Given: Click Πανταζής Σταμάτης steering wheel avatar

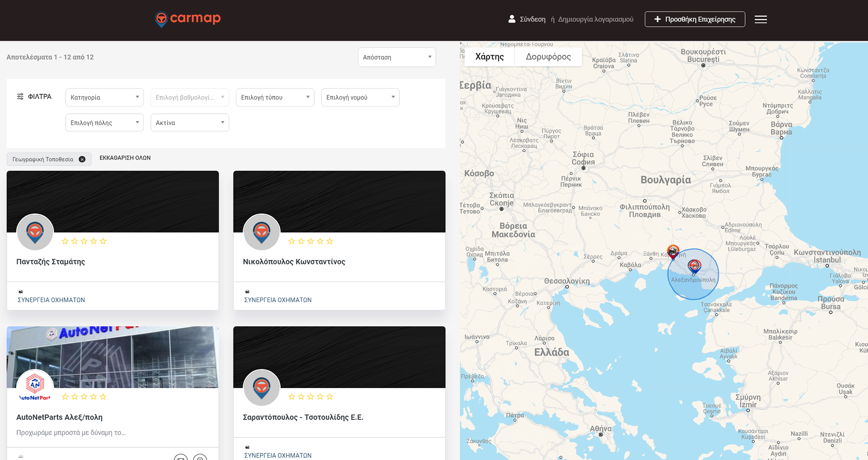Looking at the screenshot, I should [x=35, y=232].
